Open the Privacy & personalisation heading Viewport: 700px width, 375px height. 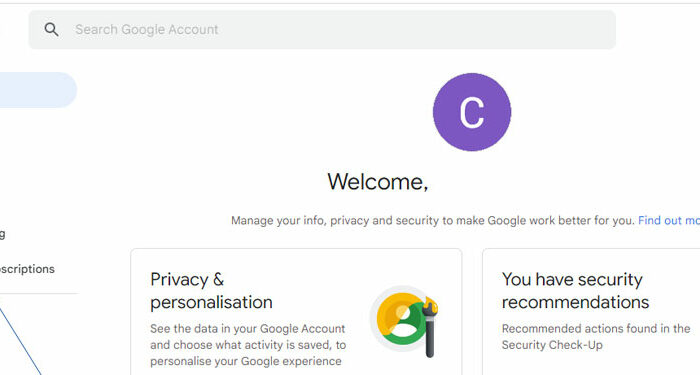[x=211, y=291]
